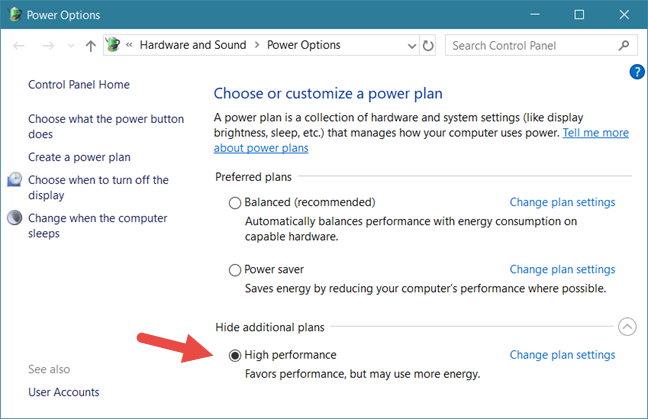Select the High performance radio button

235,355
